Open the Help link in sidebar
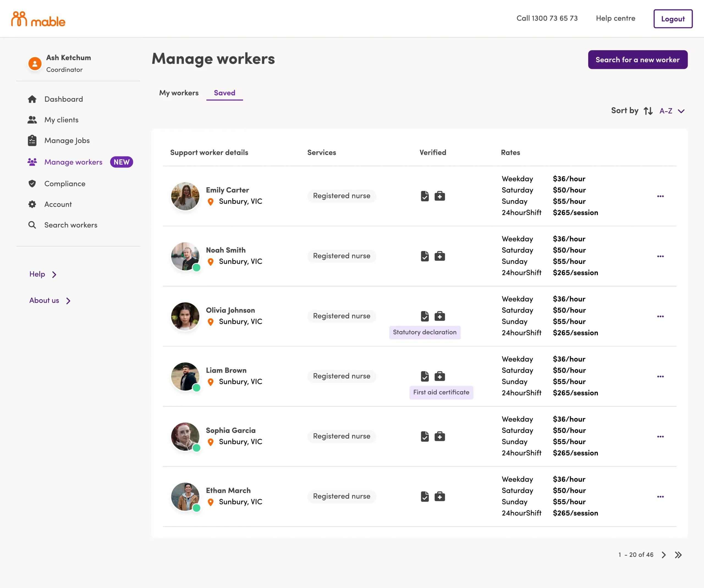704x588 pixels. (37, 274)
